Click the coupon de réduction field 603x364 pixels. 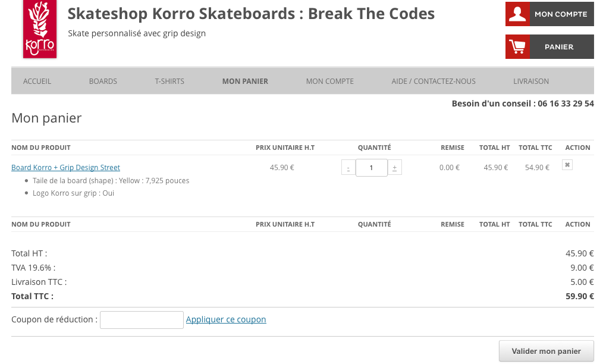[142, 320]
